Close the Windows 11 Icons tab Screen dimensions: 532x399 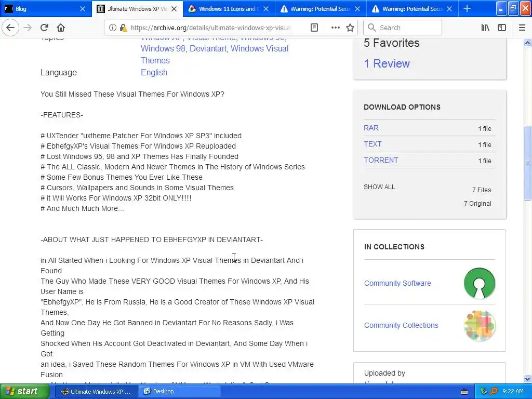[x=266, y=9]
